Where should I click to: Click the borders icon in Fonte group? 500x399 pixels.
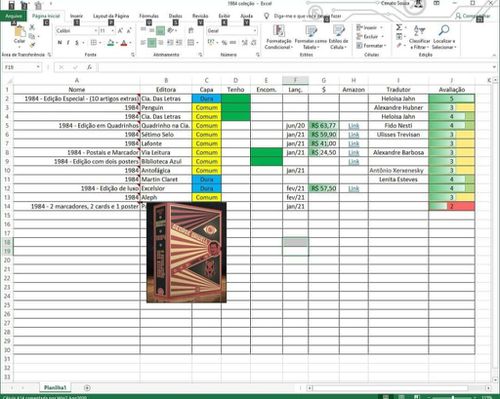click(94, 43)
